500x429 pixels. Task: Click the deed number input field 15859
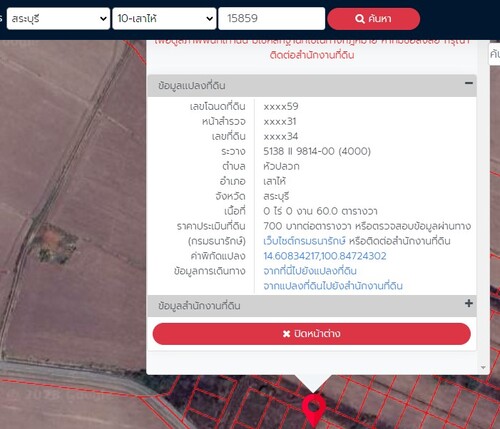coord(272,19)
